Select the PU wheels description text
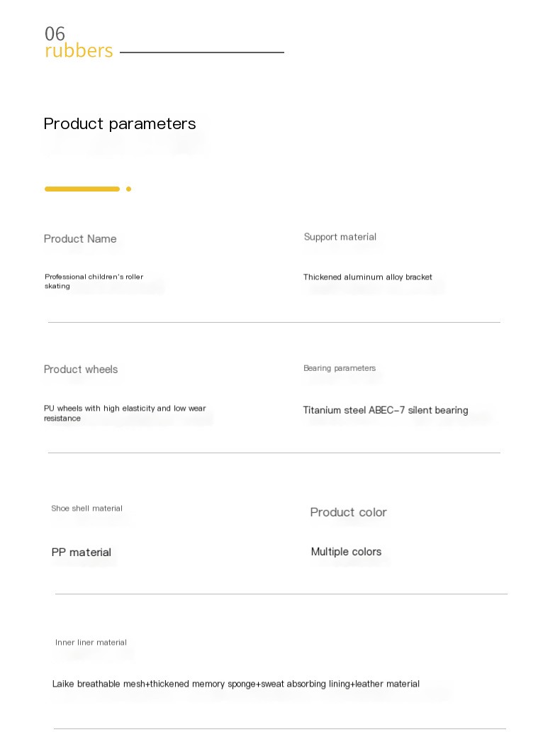Image resolution: width=560 pixels, height=754 pixels. tap(125, 413)
